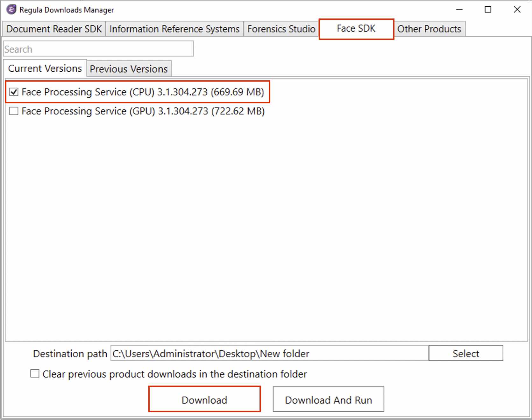Screen dimensions: 532x420
Task: Enable Clear previous product downloads checkbox
Action: coord(35,373)
